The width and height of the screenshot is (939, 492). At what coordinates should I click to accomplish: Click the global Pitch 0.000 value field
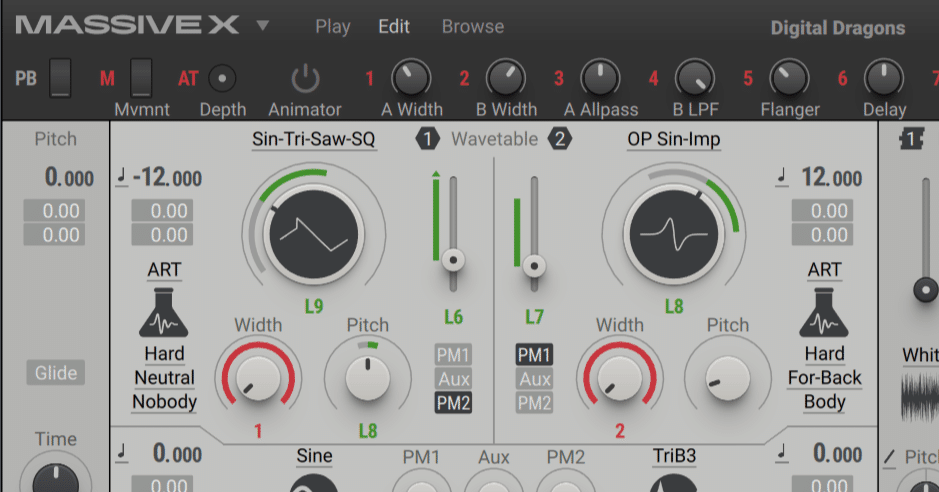click(69, 178)
